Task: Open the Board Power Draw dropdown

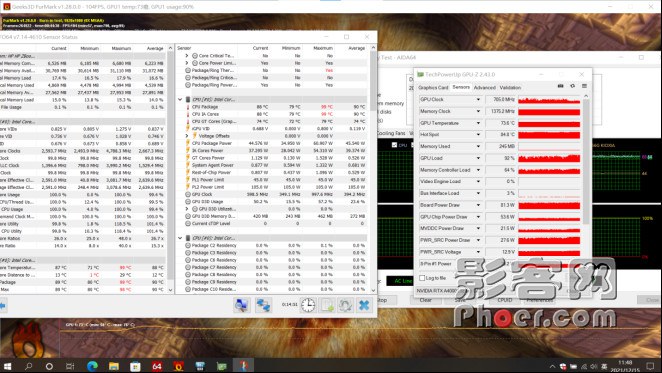Action: click(x=478, y=205)
